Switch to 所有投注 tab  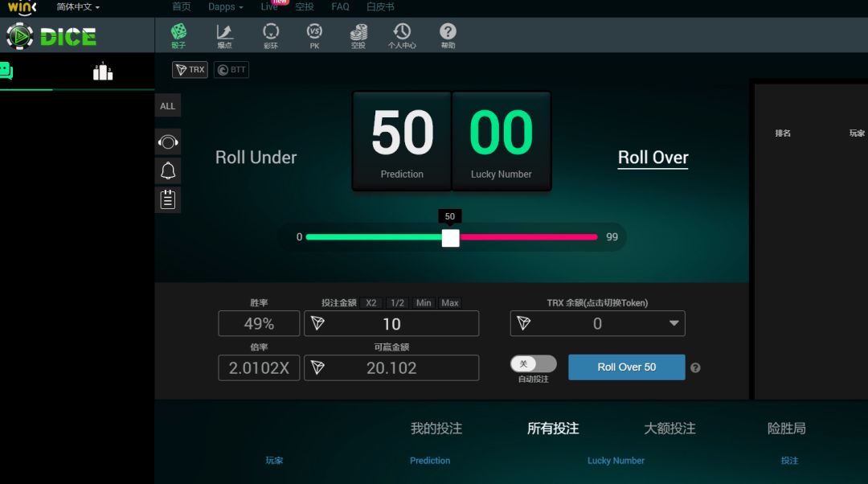[553, 428]
